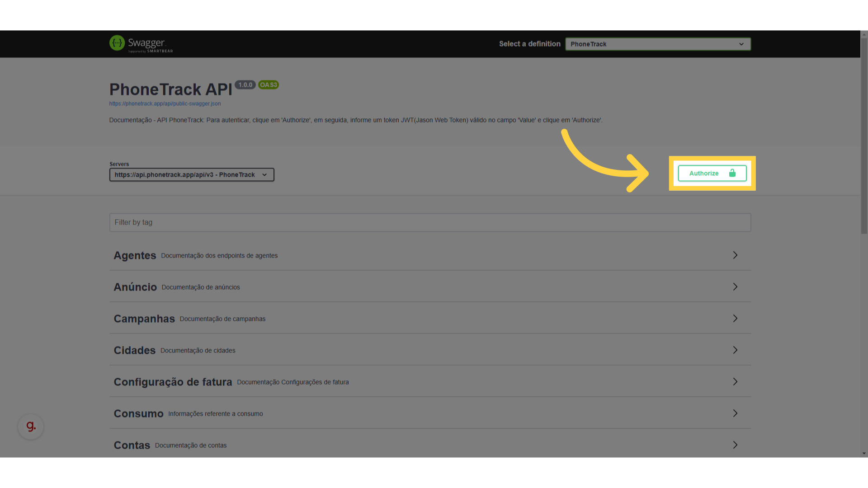The height and width of the screenshot is (488, 868).
Task: Click the Authorize button
Action: point(712,173)
